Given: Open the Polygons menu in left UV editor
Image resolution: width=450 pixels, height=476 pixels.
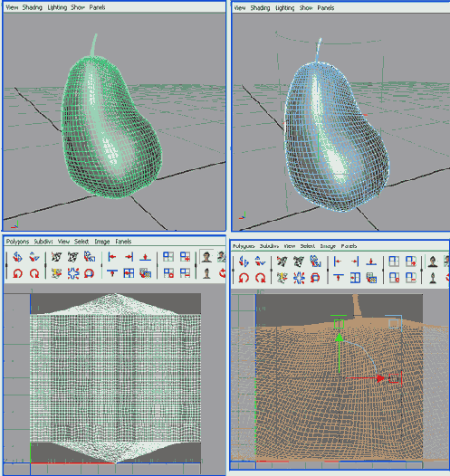Looking at the screenshot, I should click(x=17, y=242).
